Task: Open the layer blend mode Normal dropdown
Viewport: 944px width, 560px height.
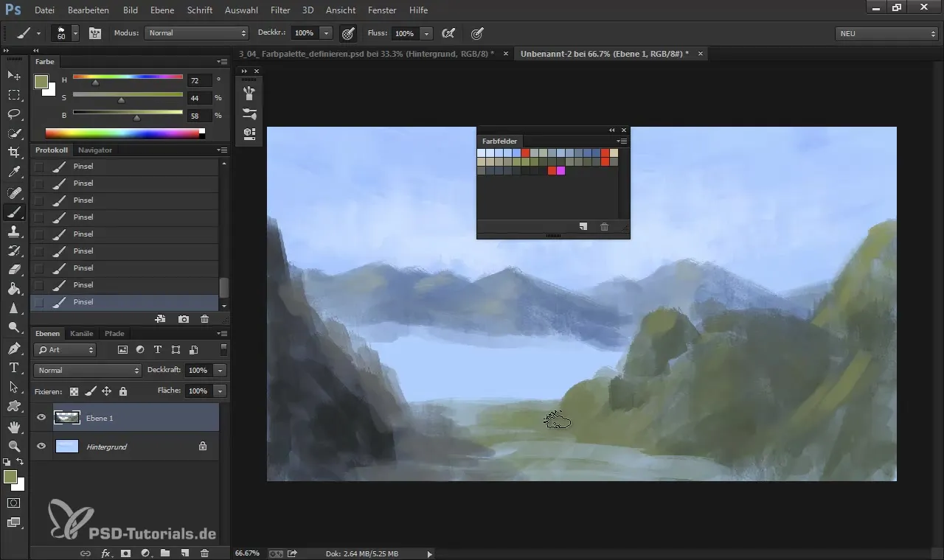Action: pos(87,370)
